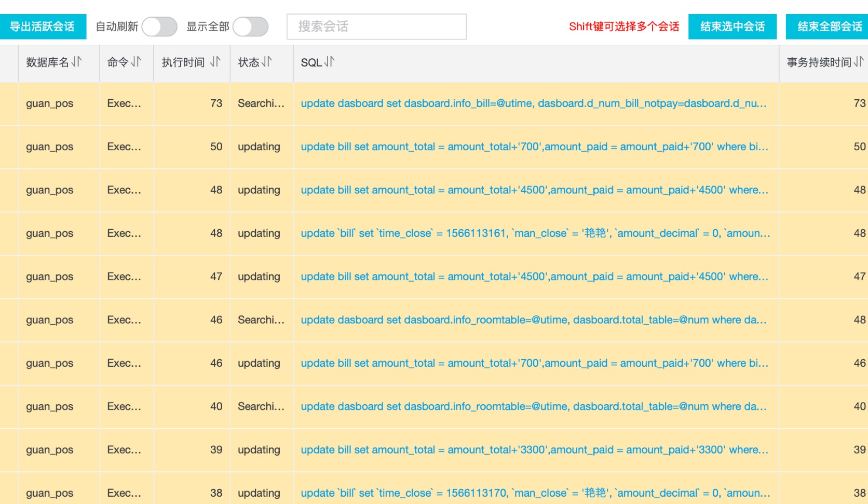This screenshot has width=868, height=504.
Task: Sort by database name column icon
Action: click(x=77, y=62)
